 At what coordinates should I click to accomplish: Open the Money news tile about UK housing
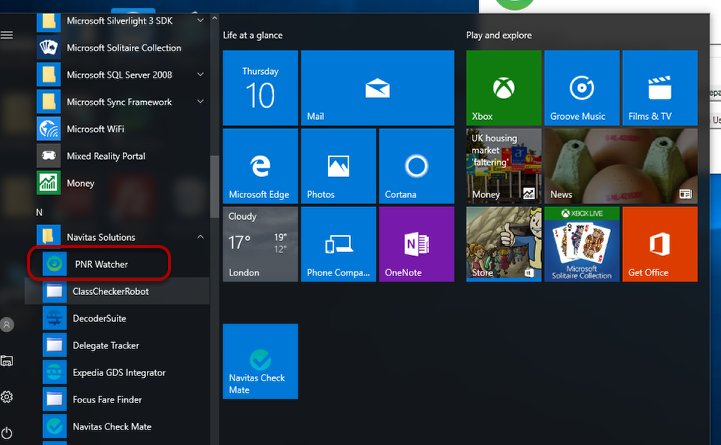[x=504, y=166]
